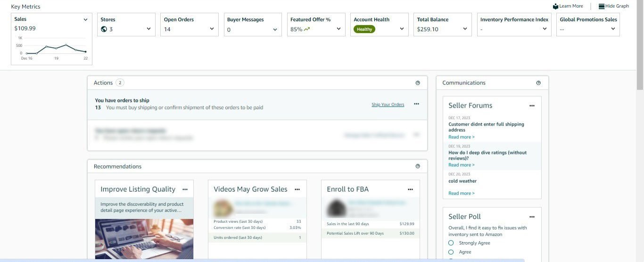
Task: Click blurred product thumbnail in Enroll to FBA
Action: point(336,208)
